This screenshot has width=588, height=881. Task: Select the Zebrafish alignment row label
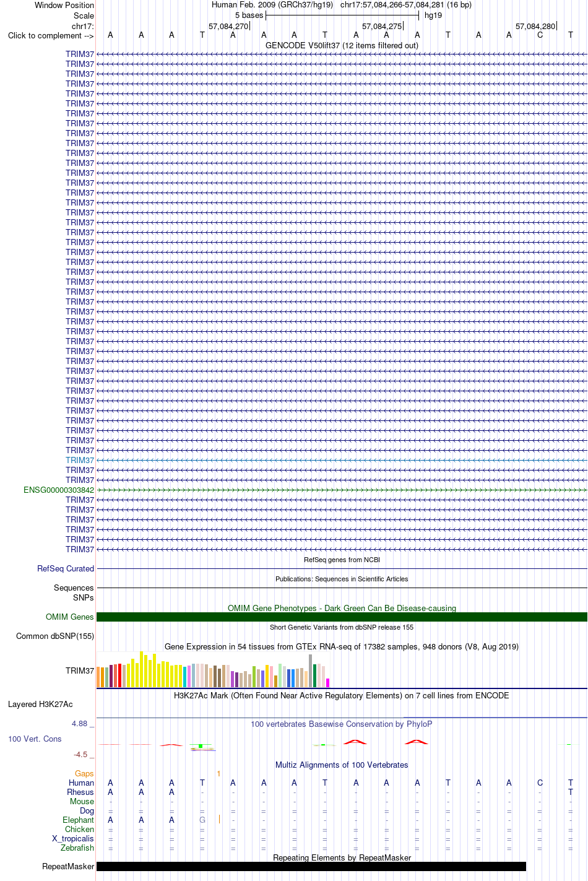coord(77,848)
